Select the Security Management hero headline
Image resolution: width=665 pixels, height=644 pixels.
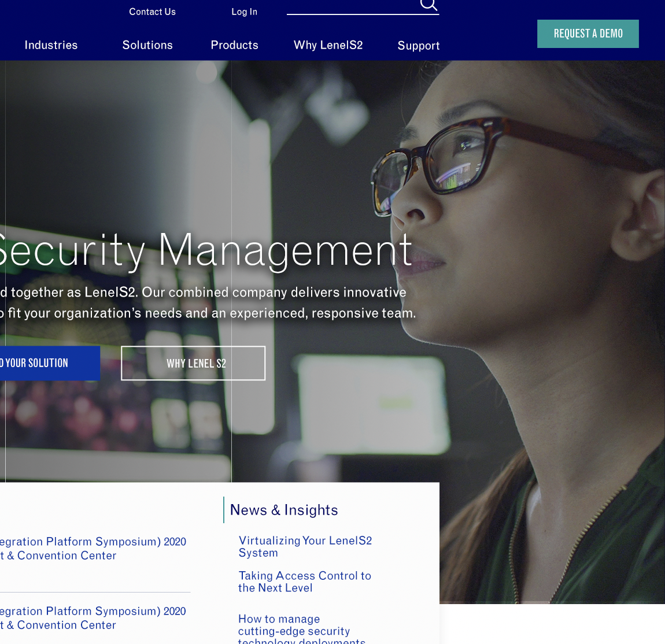[206, 251]
